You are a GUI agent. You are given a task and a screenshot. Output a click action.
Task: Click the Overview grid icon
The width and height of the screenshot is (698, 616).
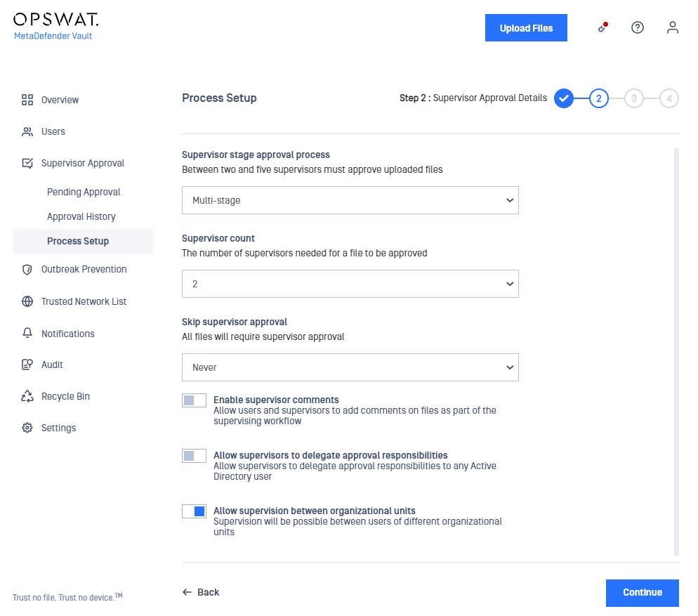pos(27,100)
